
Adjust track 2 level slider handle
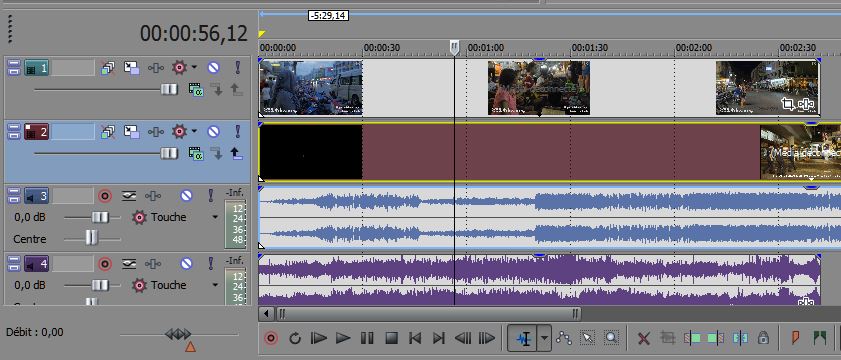(169, 154)
